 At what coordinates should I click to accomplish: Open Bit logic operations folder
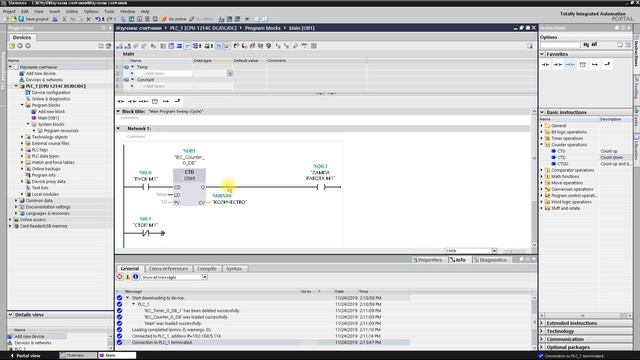pyautogui.click(x=569, y=132)
